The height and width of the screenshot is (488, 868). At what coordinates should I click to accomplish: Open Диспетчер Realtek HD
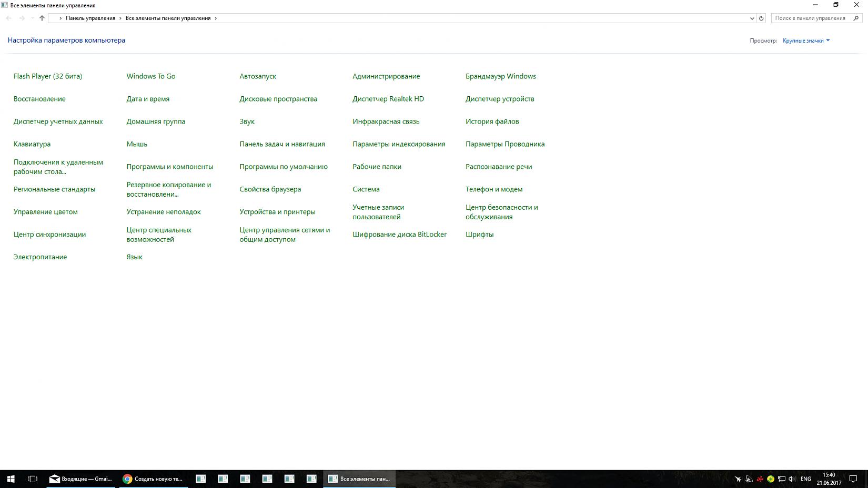tap(388, 99)
